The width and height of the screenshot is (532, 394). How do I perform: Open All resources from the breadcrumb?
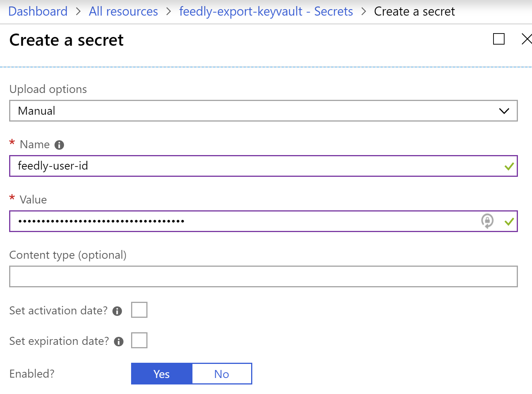(x=123, y=11)
